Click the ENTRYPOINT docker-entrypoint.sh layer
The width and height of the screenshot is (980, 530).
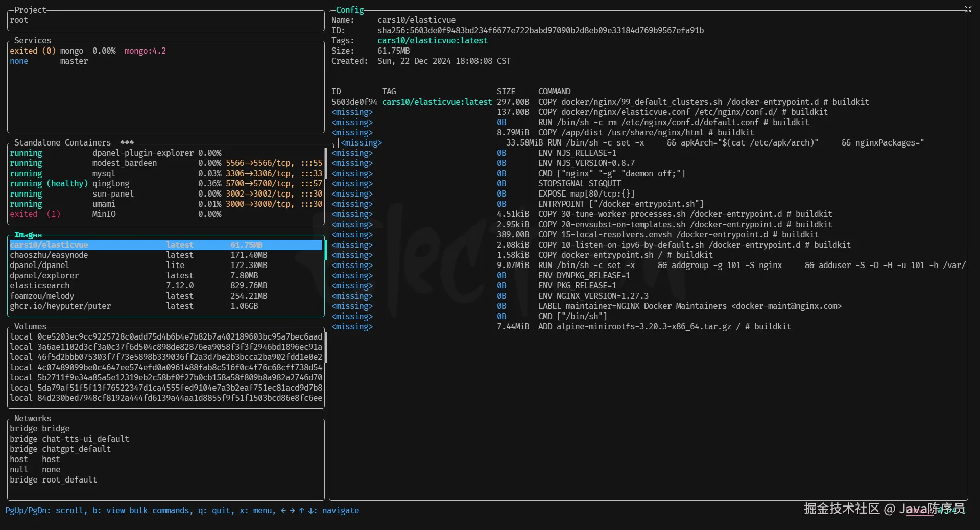518,204
